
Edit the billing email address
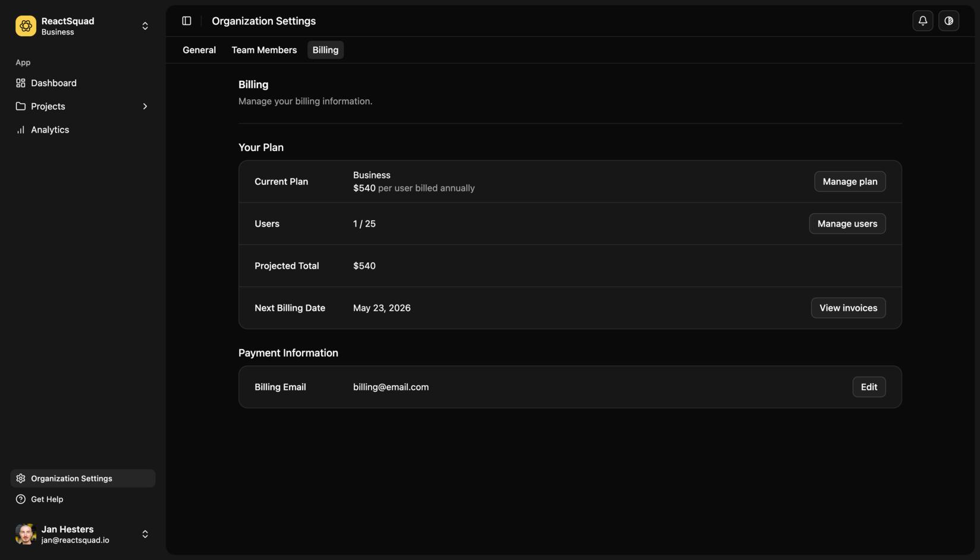tap(869, 386)
